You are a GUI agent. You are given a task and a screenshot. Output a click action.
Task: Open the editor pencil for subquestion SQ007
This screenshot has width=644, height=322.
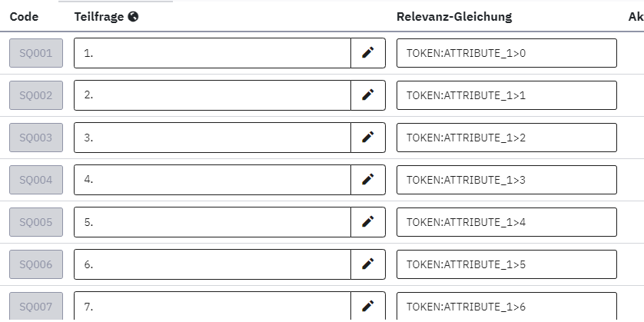tap(368, 307)
